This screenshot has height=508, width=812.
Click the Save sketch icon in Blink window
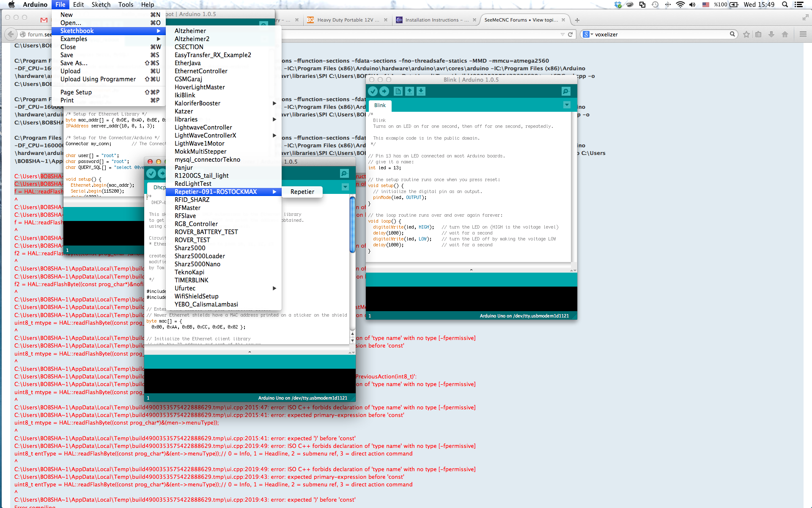pyautogui.click(x=421, y=91)
